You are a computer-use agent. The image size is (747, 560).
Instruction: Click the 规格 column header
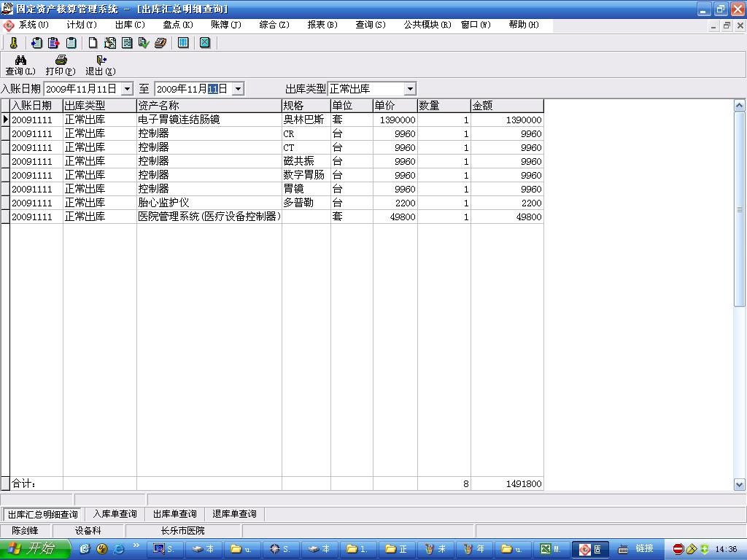306,106
